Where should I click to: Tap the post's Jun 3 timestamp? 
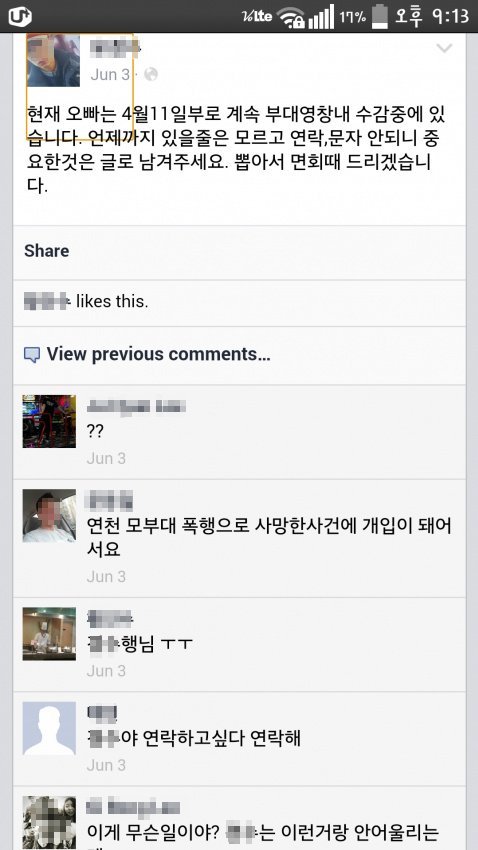(110, 74)
